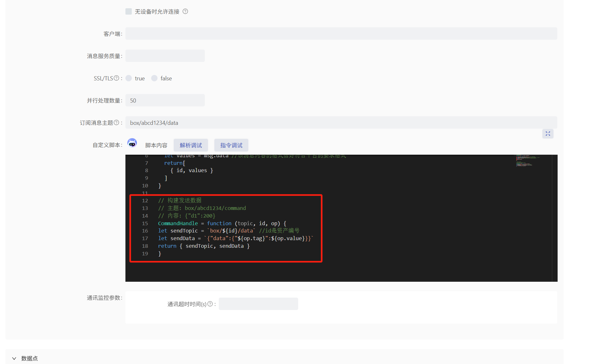Switch to the 脚本内容 tab
The width and height of the screenshot is (610, 364).
pos(156,145)
